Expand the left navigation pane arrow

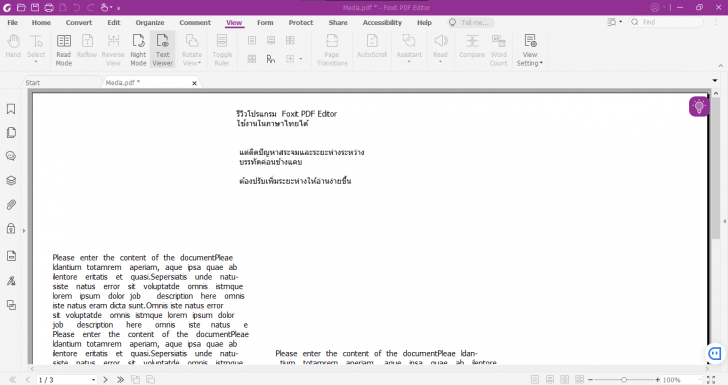tap(24, 230)
